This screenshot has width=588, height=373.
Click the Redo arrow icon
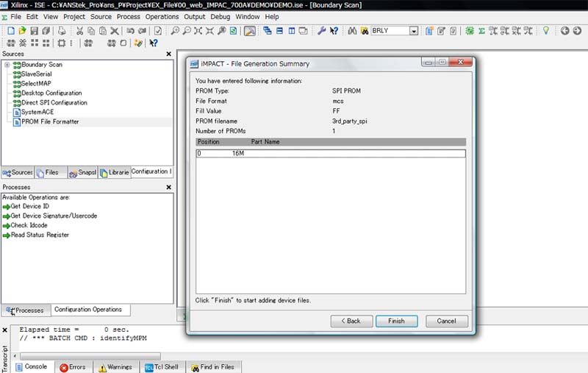click(x=142, y=31)
